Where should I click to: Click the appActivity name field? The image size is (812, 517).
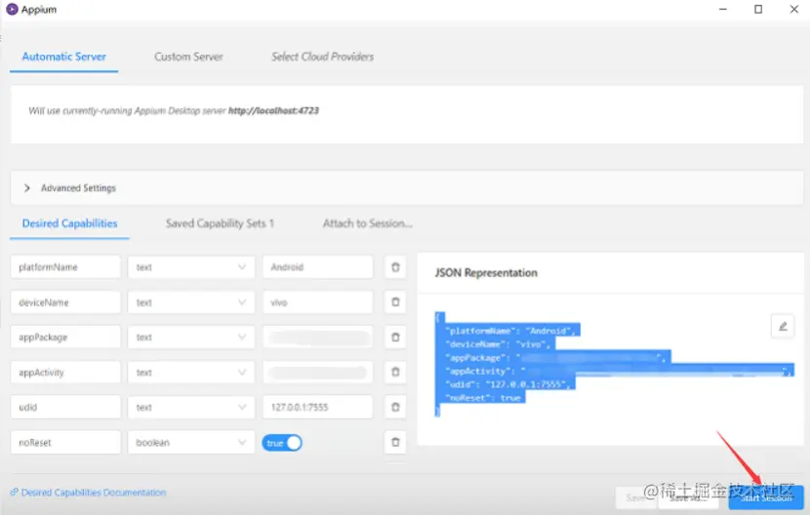click(x=65, y=373)
